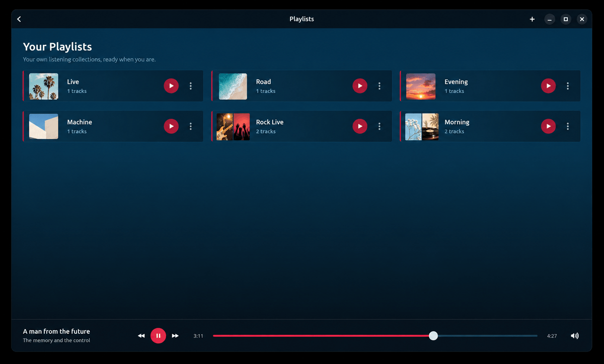Play the Morning playlist
This screenshot has height=364, width=604.
[x=548, y=126]
